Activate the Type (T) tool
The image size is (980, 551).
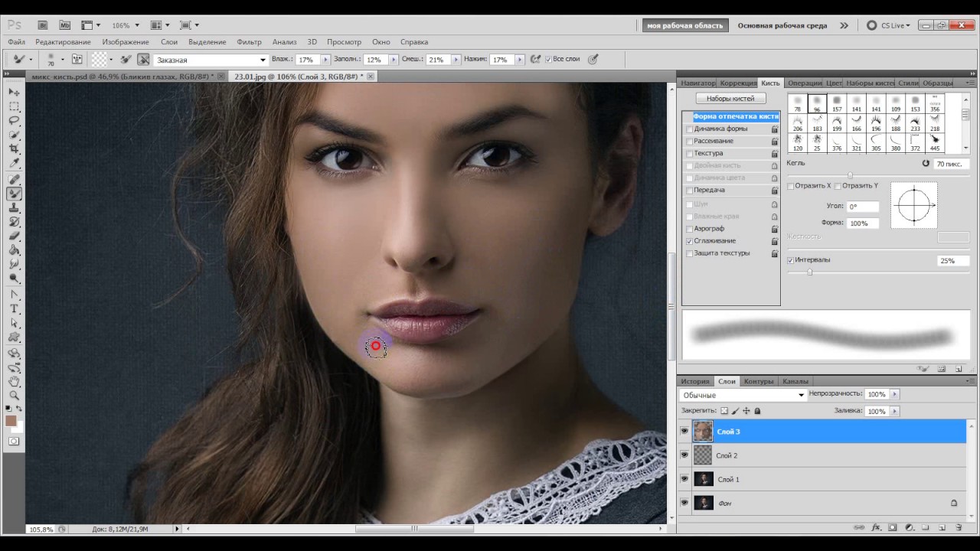click(14, 308)
